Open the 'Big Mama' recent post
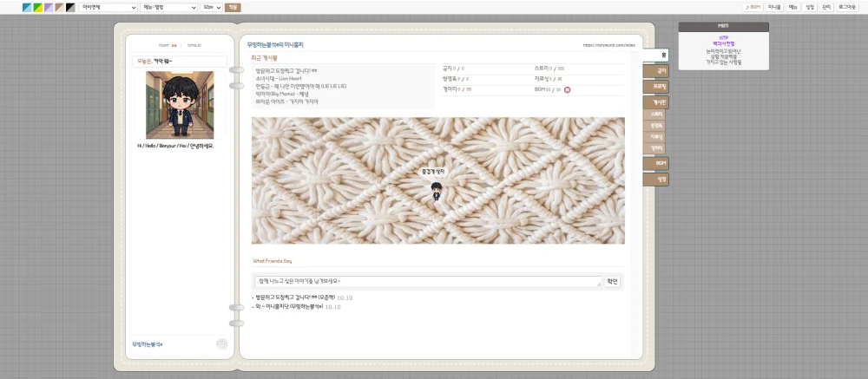 pyautogui.click(x=282, y=94)
